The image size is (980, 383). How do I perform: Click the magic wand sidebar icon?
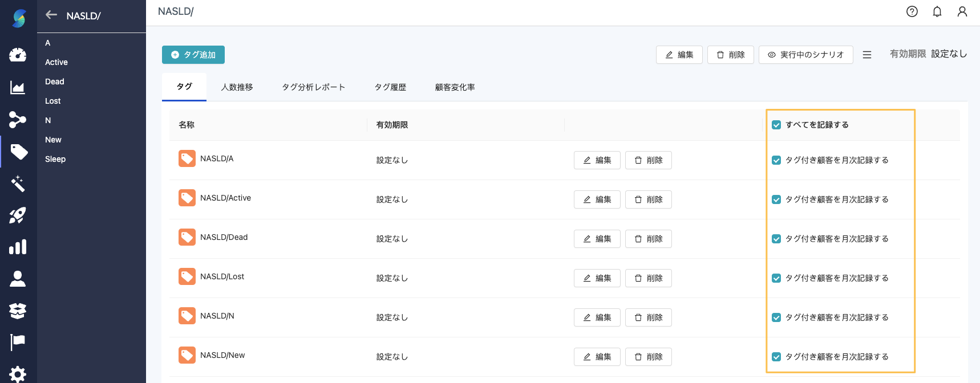pyautogui.click(x=18, y=184)
